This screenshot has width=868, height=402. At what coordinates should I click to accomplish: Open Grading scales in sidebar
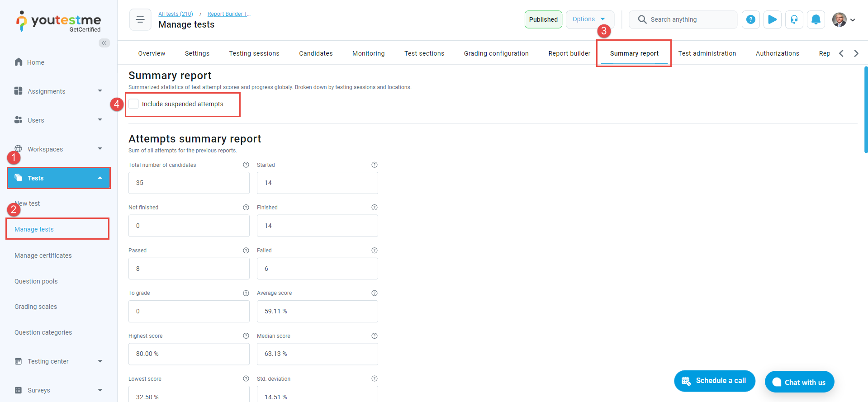coord(36,307)
